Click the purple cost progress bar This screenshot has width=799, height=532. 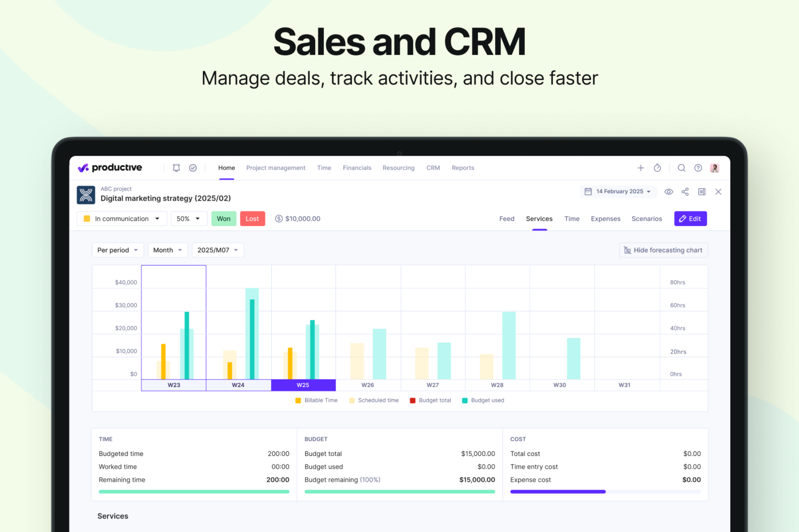coord(558,492)
